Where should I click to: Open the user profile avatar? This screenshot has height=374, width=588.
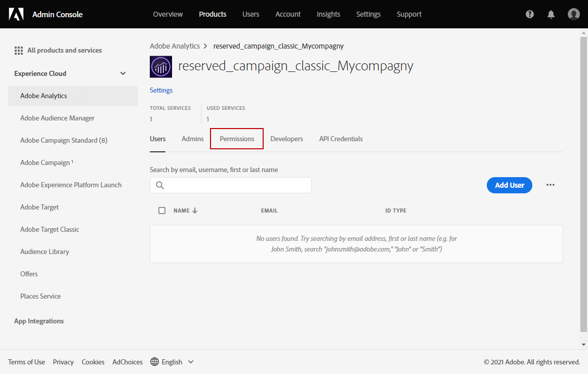point(573,14)
